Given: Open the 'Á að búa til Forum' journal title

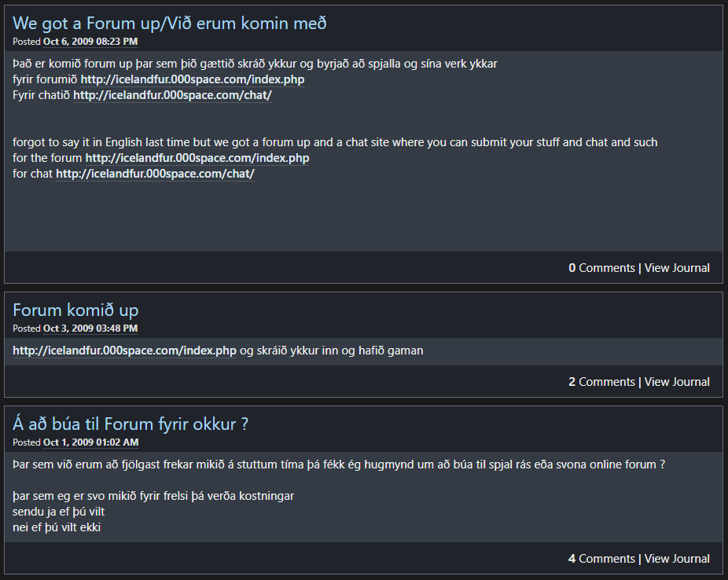Looking at the screenshot, I should (x=131, y=424).
